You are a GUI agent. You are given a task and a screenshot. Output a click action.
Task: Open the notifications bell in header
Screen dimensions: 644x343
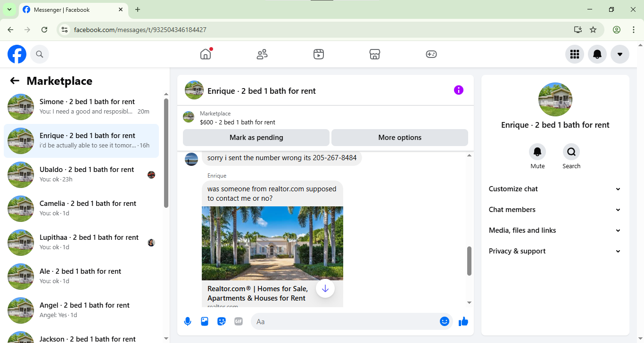pyautogui.click(x=597, y=54)
